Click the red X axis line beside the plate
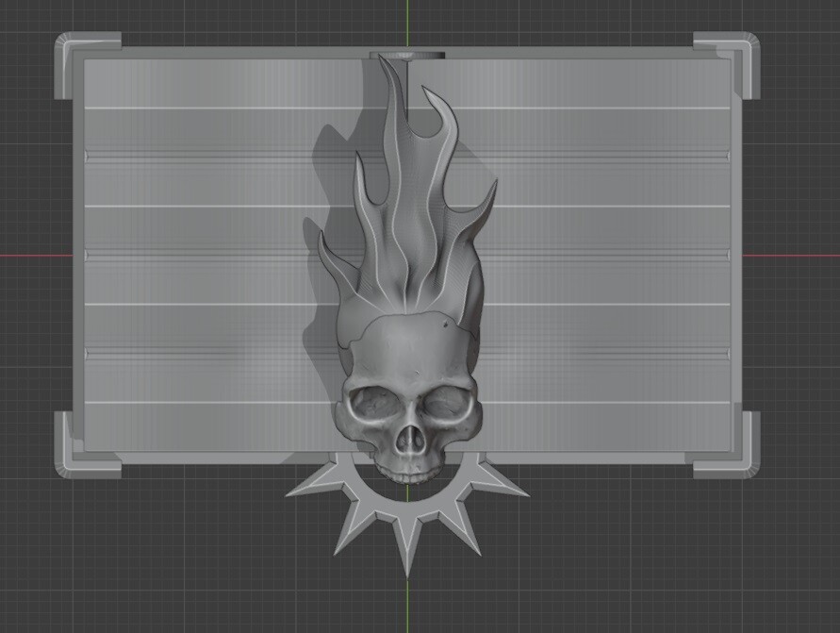The width and height of the screenshot is (840, 633). (x=36, y=255)
